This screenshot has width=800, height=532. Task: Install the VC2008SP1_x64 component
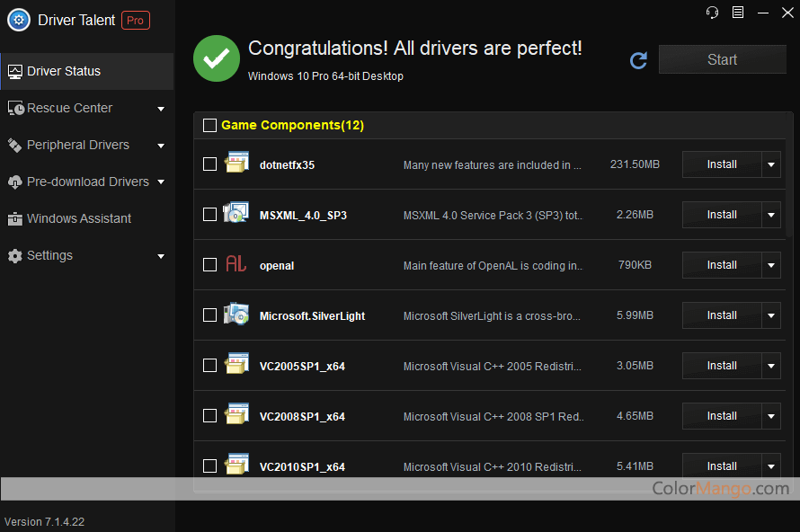tap(722, 416)
